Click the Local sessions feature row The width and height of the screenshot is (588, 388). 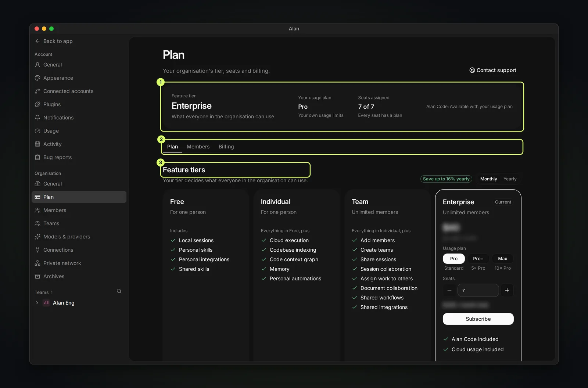(192, 240)
